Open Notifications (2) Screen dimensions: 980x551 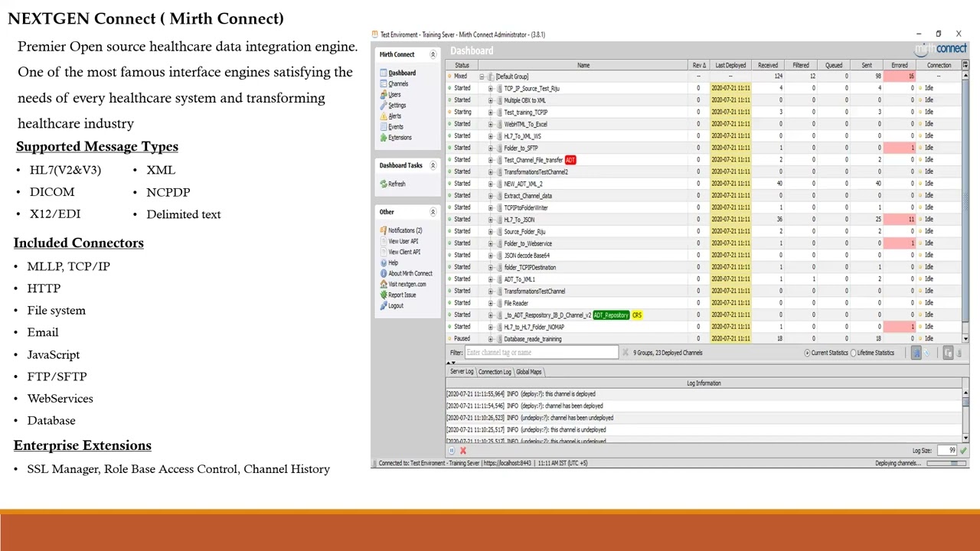click(x=401, y=230)
